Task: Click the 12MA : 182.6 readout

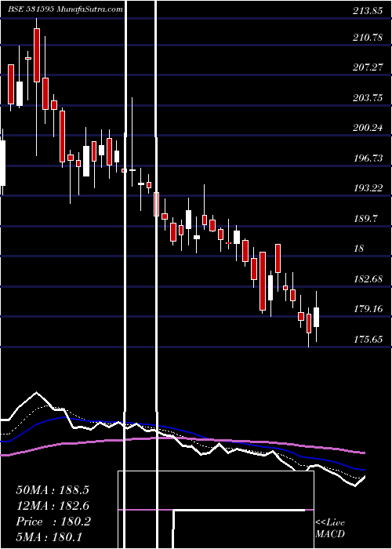Action: (53, 506)
